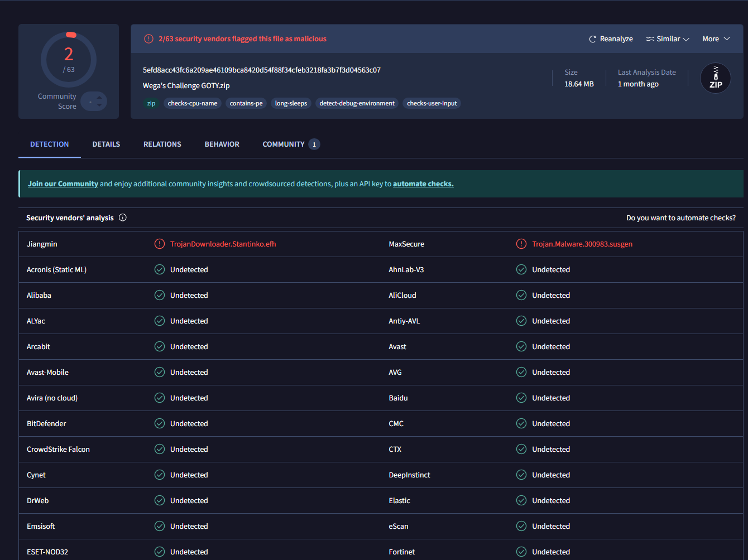Click the red warning icon in the malicious banner

point(148,39)
